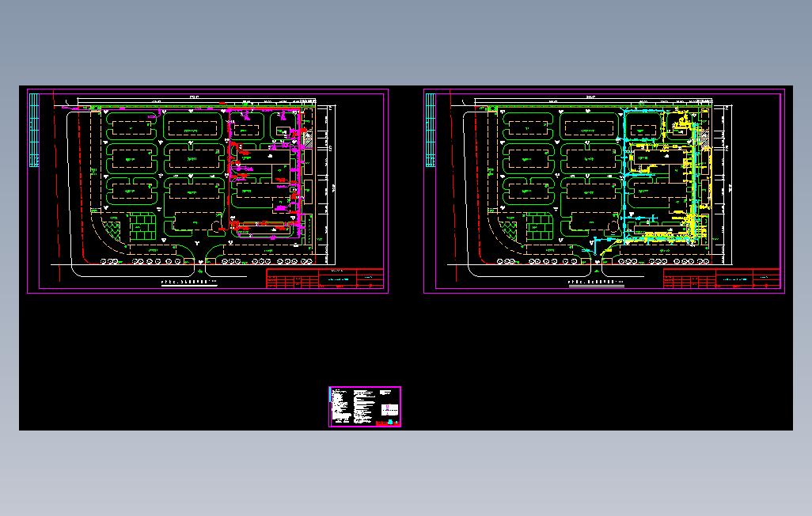Screen dimensions: 812x516
Task: Click the cyan revision strip on the right sheet
Action: (431, 130)
